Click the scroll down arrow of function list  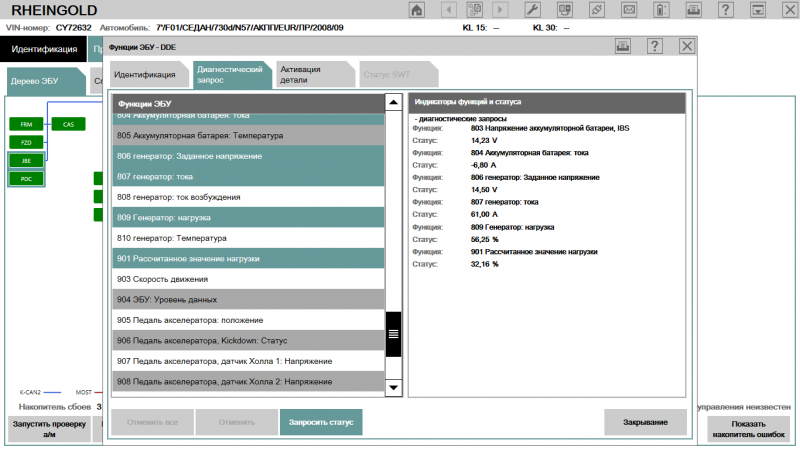(393, 387)
